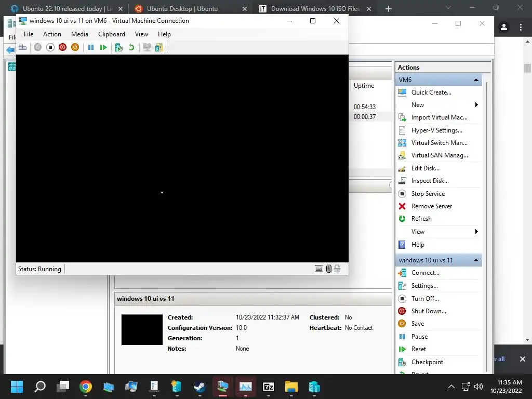Image resolution: width=532 pixels, height=399 pixels.
Task: Click the Pause icon in Actions pane
Action: (402, 337)
